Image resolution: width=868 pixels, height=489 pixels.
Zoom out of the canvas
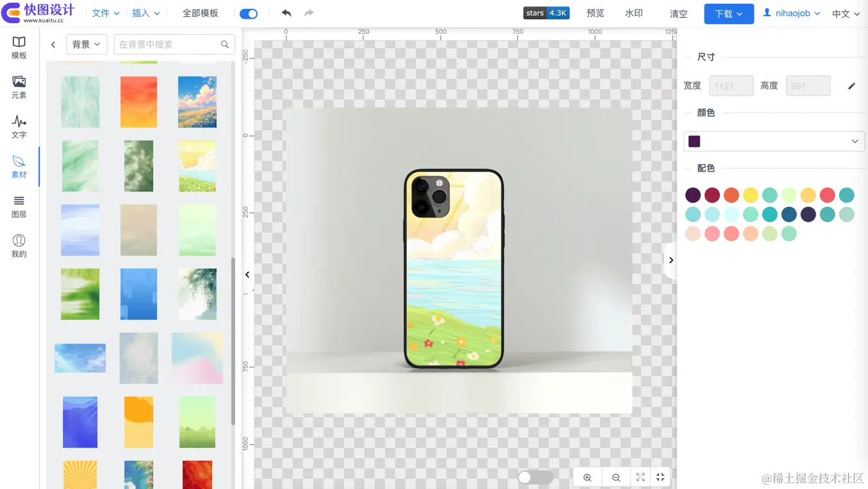click(616, 477)
